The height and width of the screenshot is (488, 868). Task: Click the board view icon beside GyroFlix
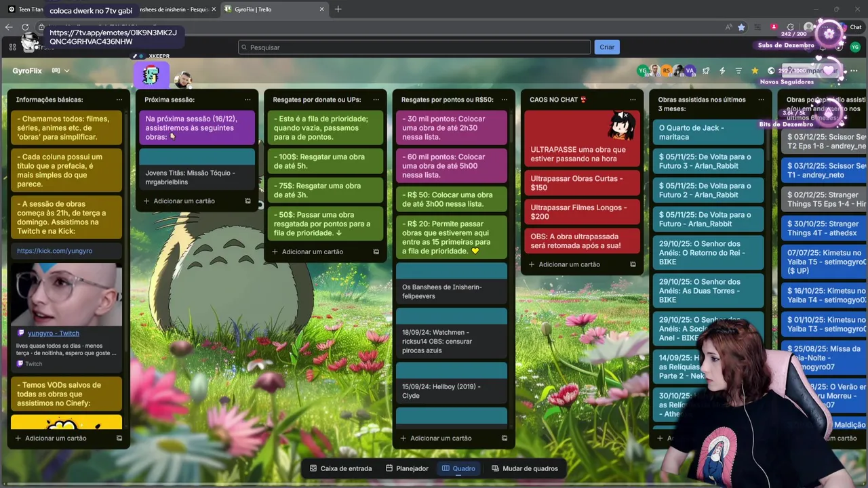pos(56,70)
